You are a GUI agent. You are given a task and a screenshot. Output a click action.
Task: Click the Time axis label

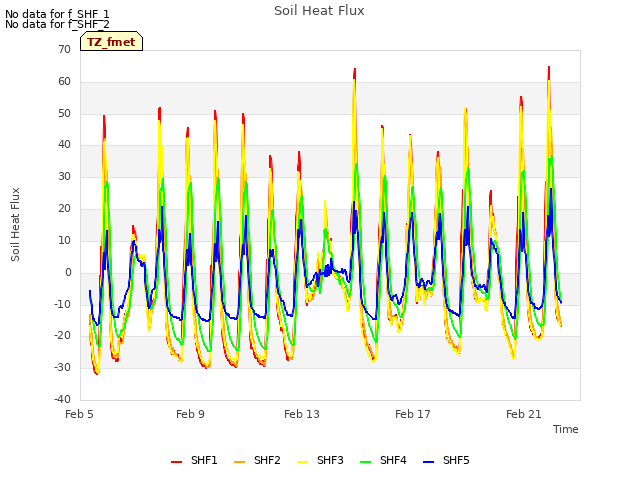[566, 429]
